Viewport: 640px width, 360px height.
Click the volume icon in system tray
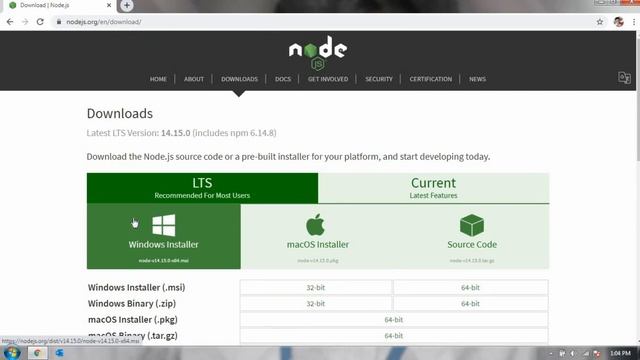pos(573,353)
